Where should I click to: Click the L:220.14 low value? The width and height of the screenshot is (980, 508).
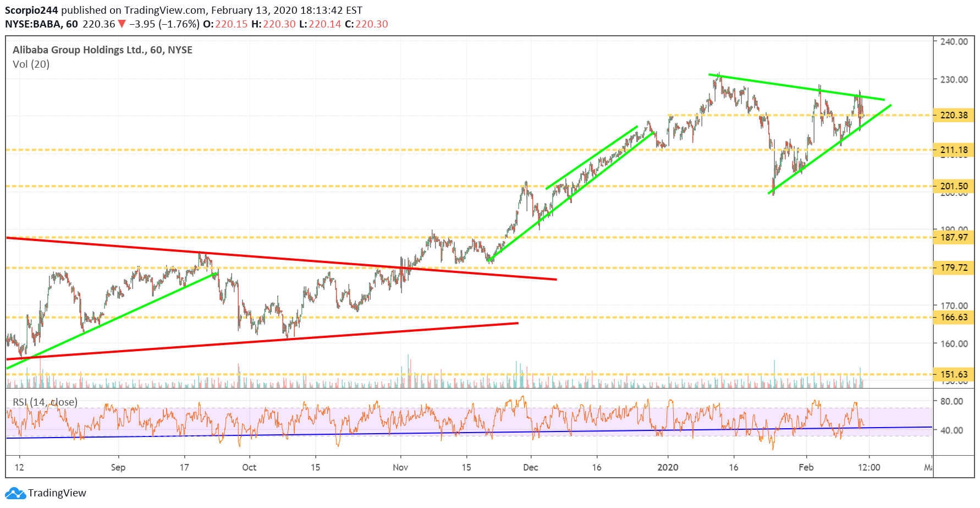pyautogui.click(x=320, y=24)
